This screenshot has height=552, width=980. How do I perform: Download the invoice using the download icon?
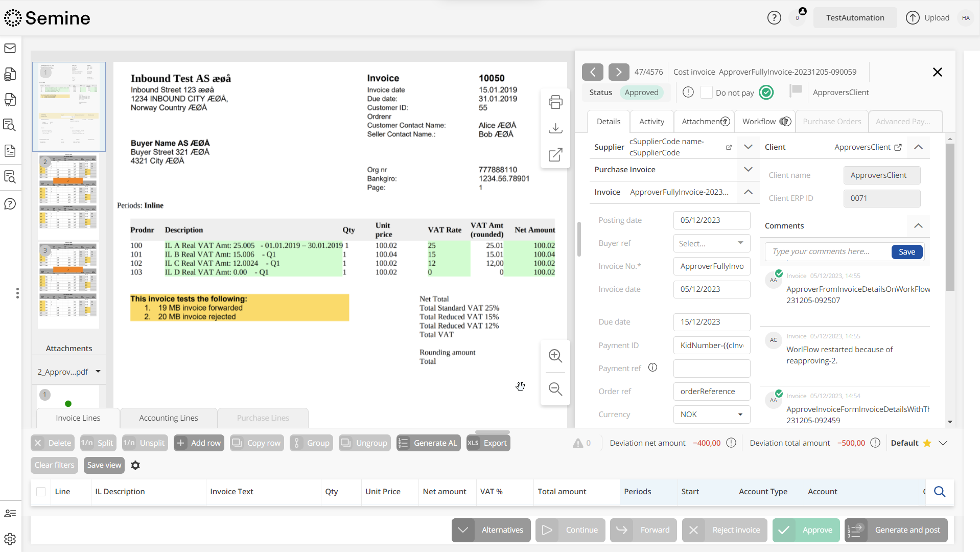pyautogui.click(x=555, y=128)
